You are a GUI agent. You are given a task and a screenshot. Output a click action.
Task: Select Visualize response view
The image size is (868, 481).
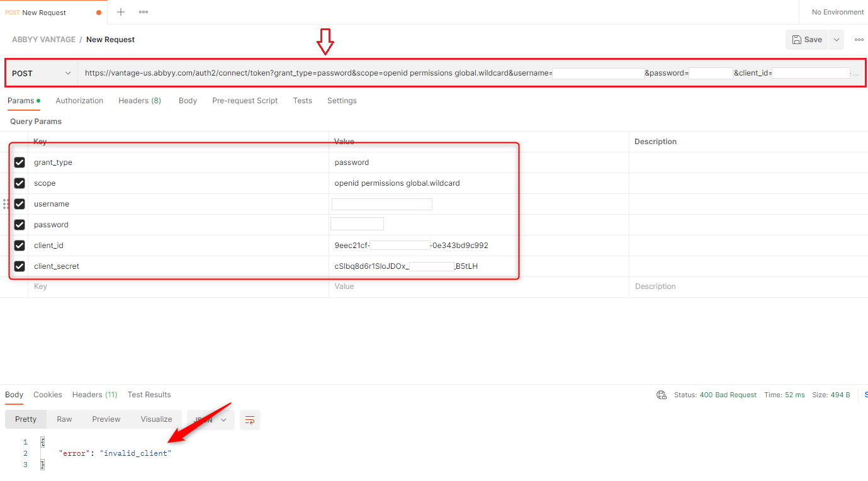(156, 419)
